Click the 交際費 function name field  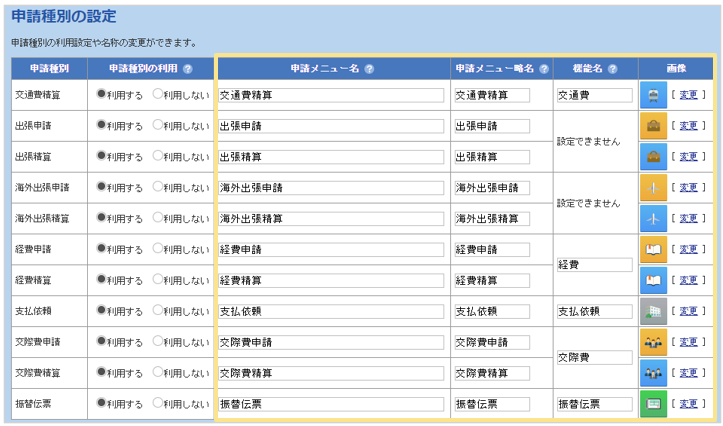[x=594, y=357]
